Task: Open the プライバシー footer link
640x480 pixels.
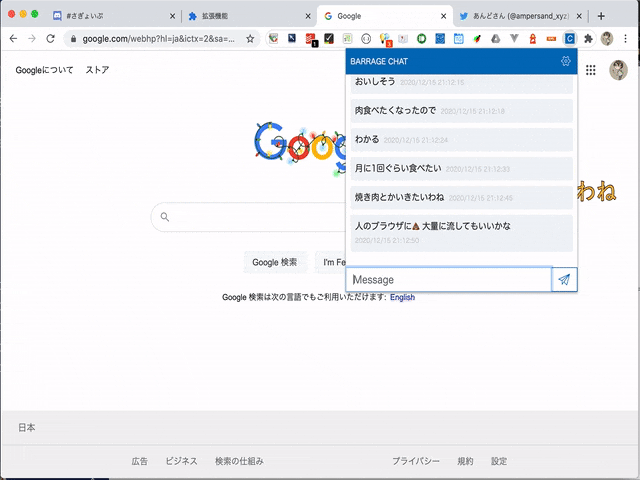Action: pyautogui.click(x=416, y=461)
